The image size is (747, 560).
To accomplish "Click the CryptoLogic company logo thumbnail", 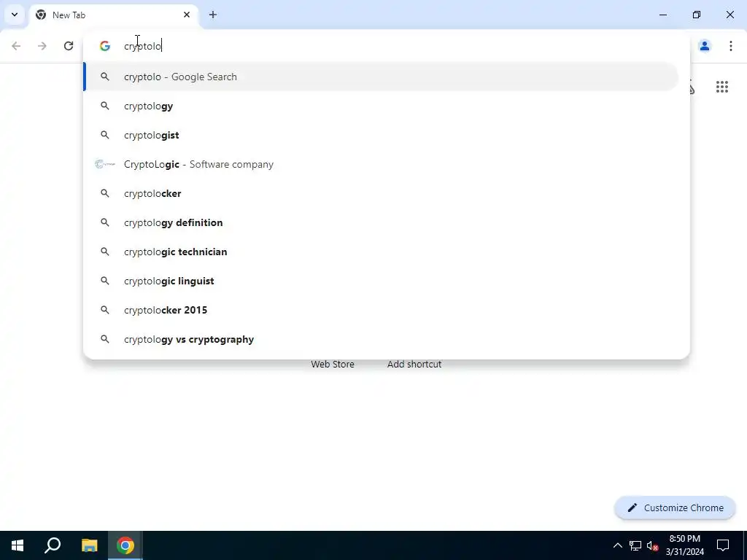I will click(x=105, y=164).
